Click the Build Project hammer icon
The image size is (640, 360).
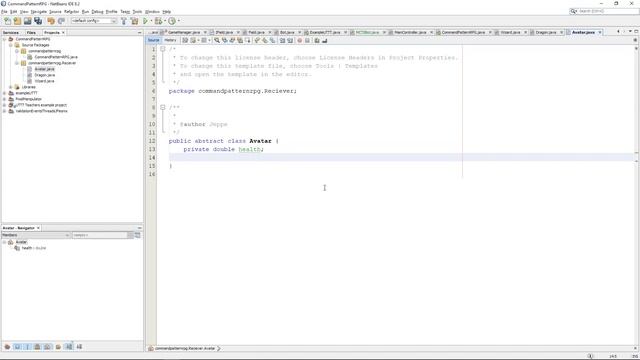124,21
